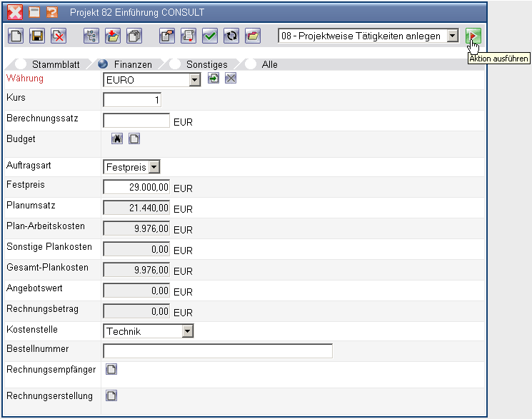Open the action dropdown showing Projektweise Tätigkeiten anlegen
This screenshot has height=419, width=532.
pyautogui.click(x=451, y=36)
